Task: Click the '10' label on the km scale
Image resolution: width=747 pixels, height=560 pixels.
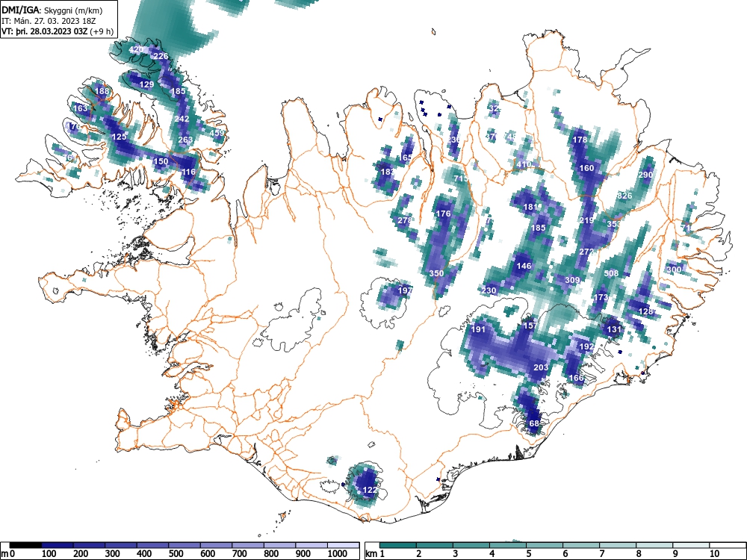Action: click(x=714, y=553)
